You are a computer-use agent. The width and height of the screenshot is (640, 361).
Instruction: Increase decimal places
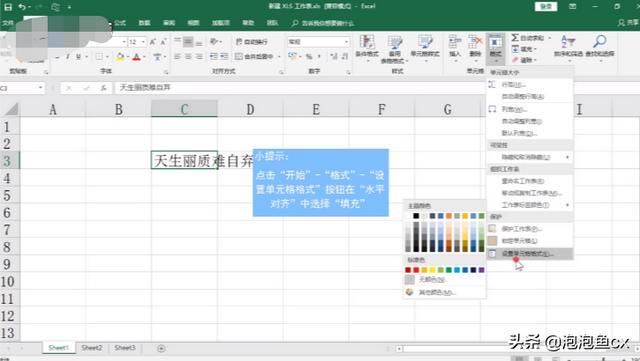click(x=333, y=56)
